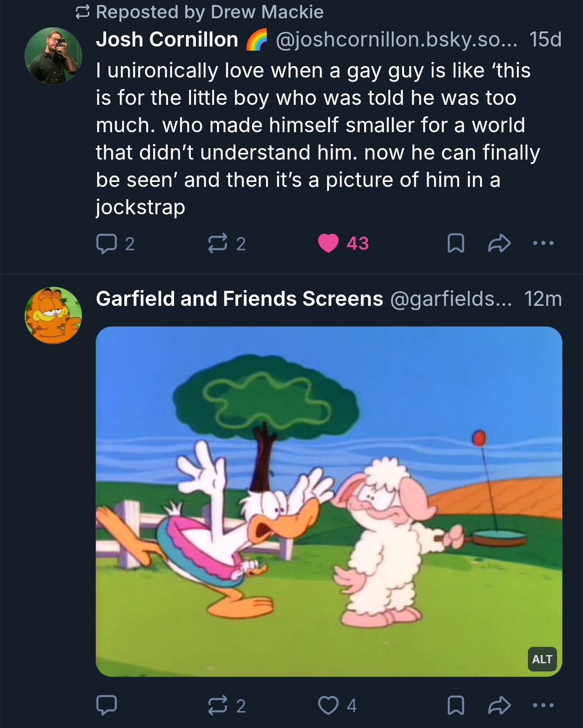The height and width of the screenshot is (728, 583).
Task: Reply to the Garfield and Friends Screens post
Action: (106, 705)
